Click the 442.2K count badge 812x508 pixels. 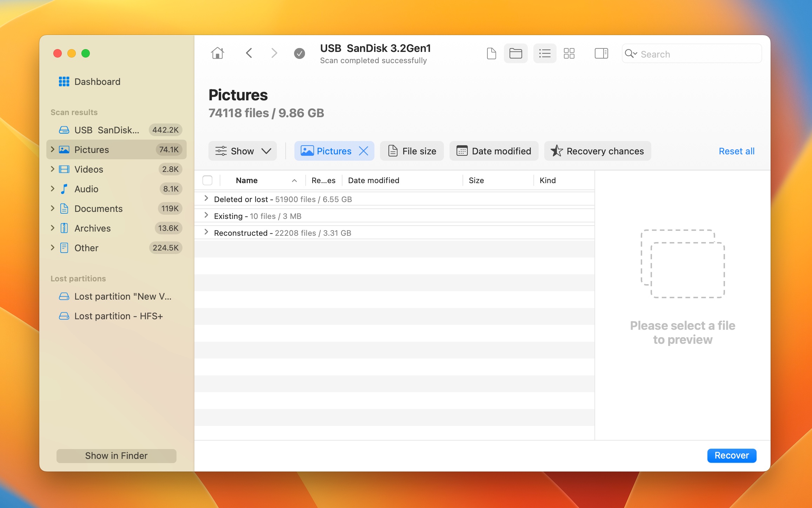tap(165, 130)
